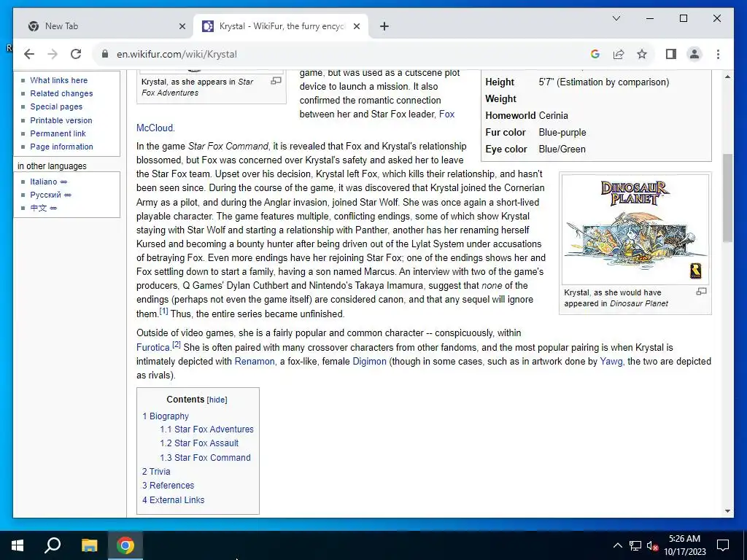Screen dimensions: 747x560
Task: Open Printable version link
Action: [61, 120]
